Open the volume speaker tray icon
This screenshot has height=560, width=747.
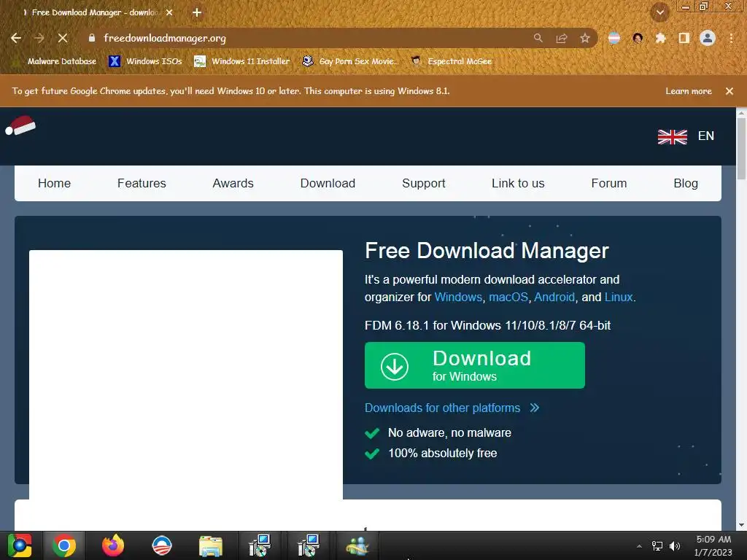[x=675, y=546]
